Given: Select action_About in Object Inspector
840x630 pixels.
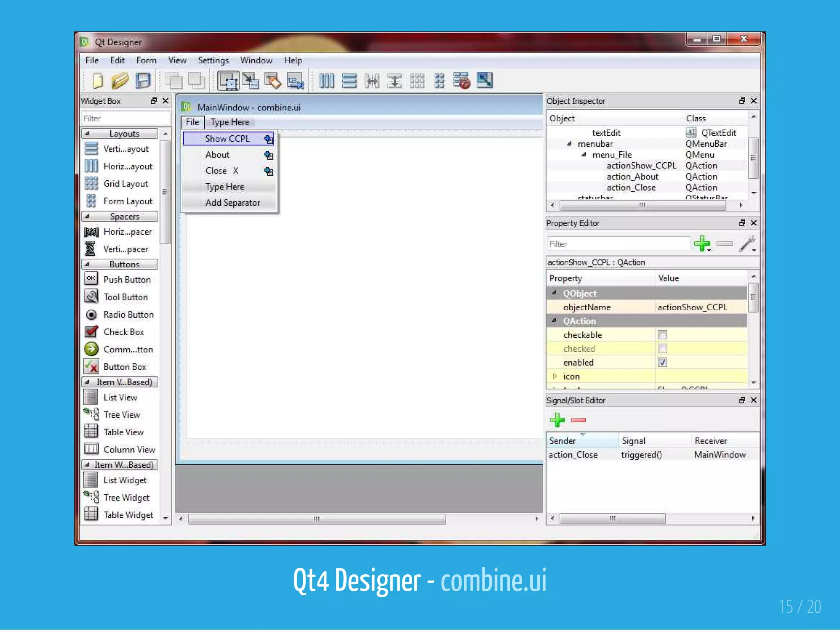Looking at the screenshot, I should coord(632,177).
